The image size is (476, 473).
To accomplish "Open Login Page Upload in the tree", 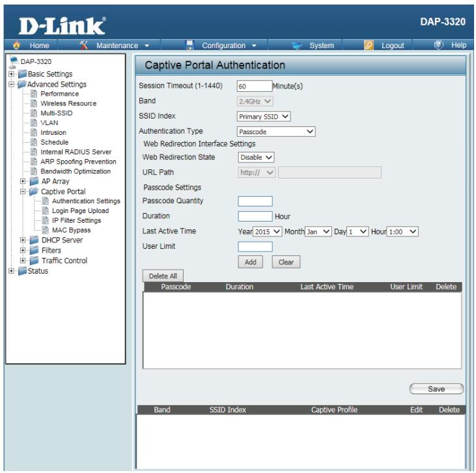I will [x=81, y=211].
